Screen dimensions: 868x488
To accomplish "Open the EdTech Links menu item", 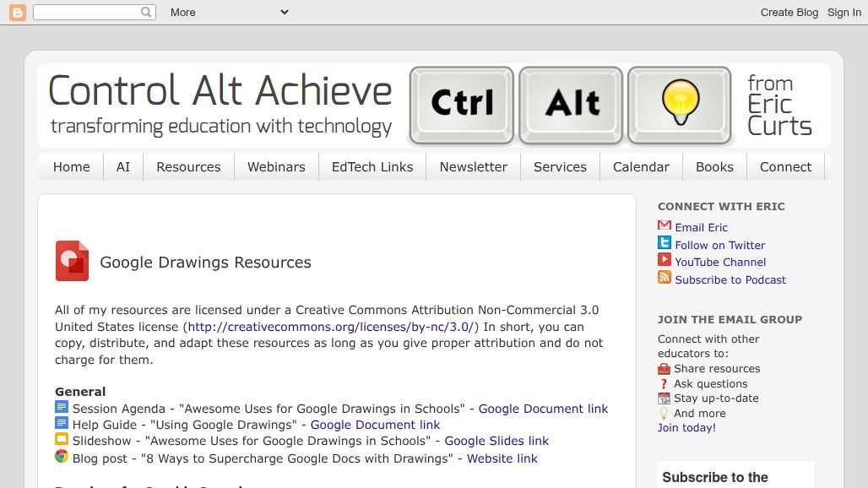I will pyautogui.click(x=372, y=166).
